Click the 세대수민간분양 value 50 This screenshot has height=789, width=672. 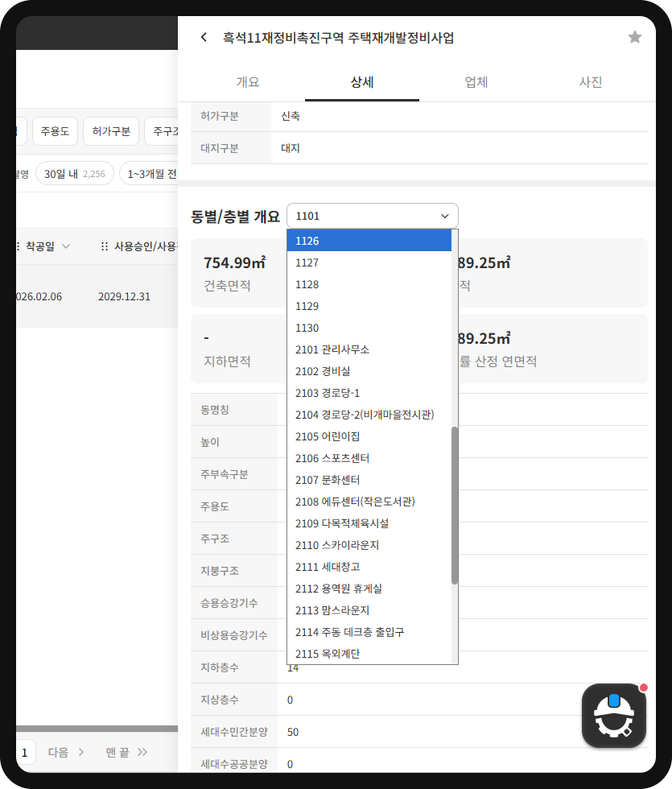(x=293, y=732)
